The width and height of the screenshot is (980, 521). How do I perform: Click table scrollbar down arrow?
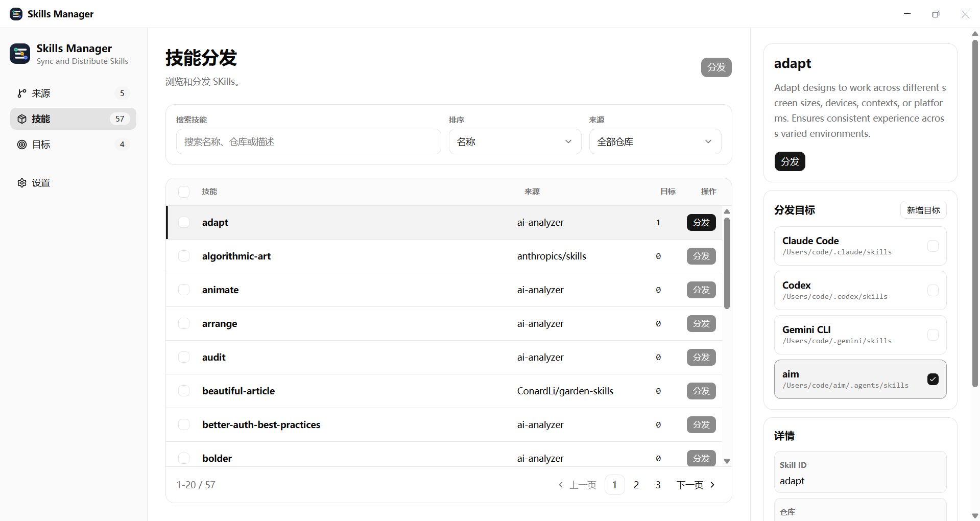click(x=727, y=461)
